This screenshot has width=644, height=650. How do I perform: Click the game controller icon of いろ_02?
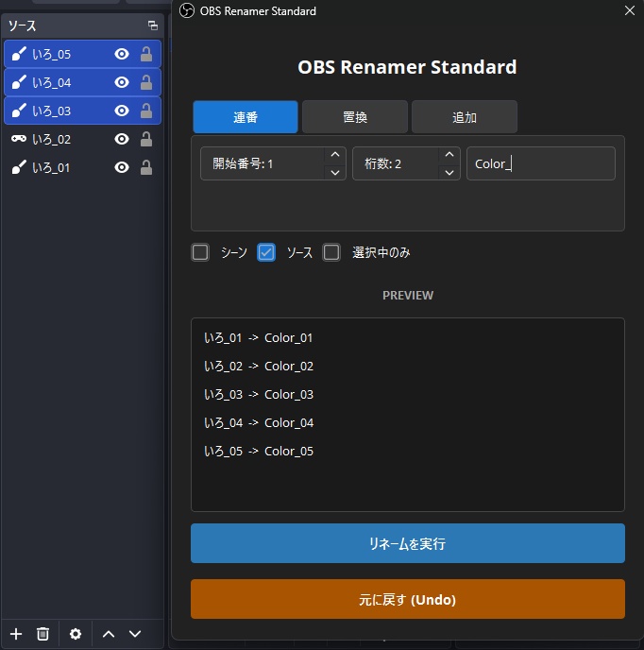(x=19, y=139)
